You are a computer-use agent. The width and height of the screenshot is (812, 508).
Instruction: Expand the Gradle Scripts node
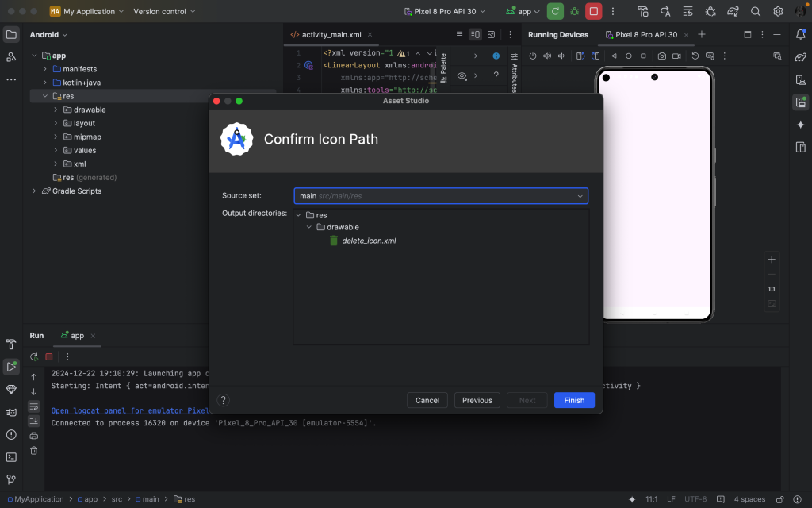34,190
